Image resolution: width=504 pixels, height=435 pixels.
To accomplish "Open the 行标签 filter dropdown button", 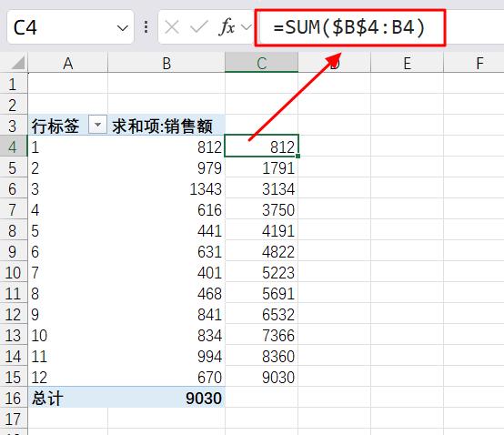I will 97,125.
